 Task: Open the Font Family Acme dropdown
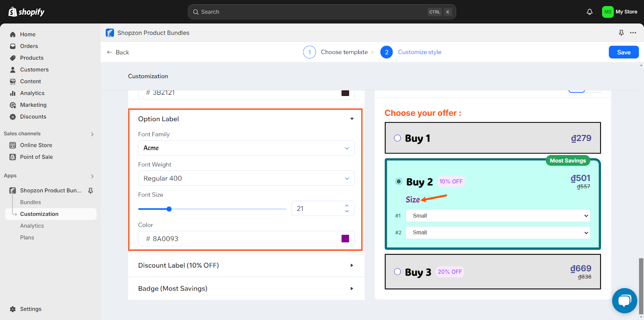246,148
